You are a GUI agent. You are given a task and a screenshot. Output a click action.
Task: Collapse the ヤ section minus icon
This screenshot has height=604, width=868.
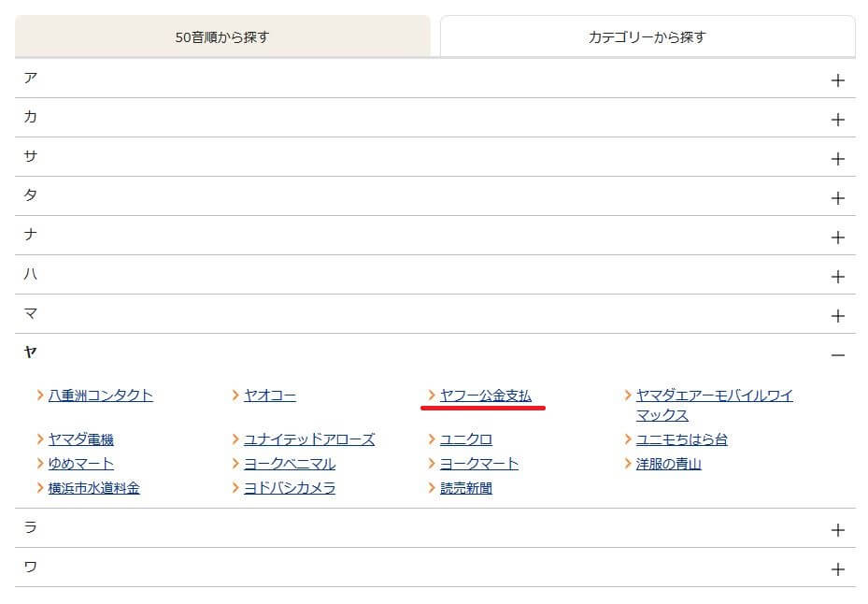[x=837, y=355]
